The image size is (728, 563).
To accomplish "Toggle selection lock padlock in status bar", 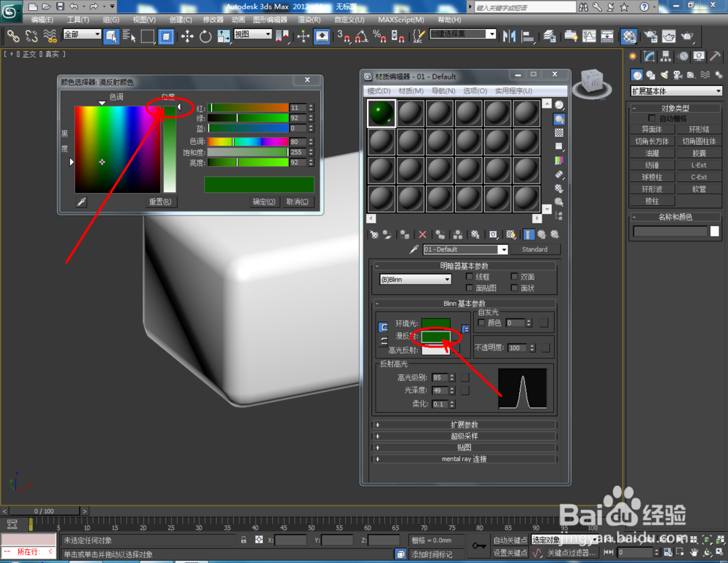I will [244, 540].
